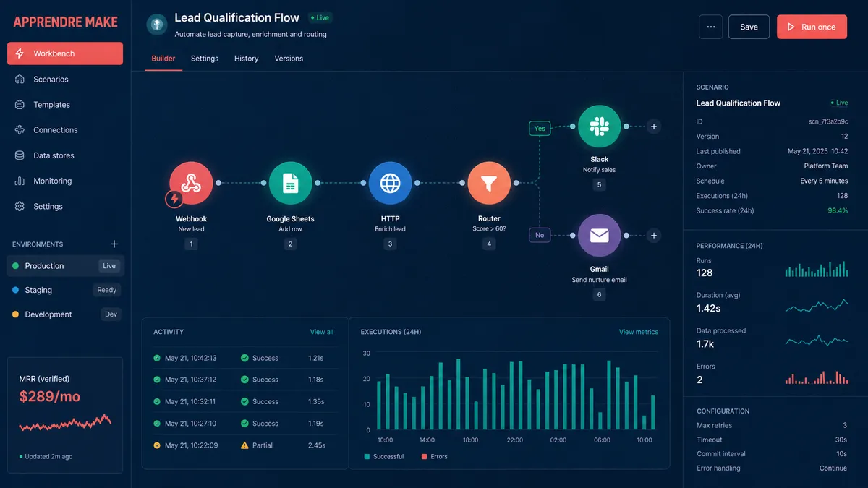Image resolution: width=868 pixels, height=488 pixels.
Task: Click the Platform Team owner value
Action: tap(826, 166)
